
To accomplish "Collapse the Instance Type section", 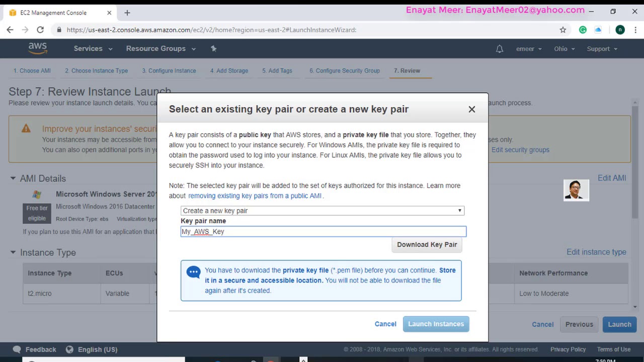I will pyautogui.click(x=13, y=252).
